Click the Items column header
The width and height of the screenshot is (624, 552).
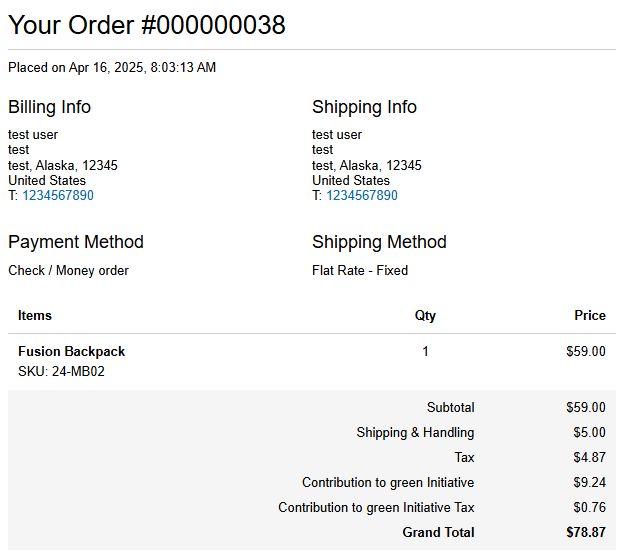tap(35, 315)
